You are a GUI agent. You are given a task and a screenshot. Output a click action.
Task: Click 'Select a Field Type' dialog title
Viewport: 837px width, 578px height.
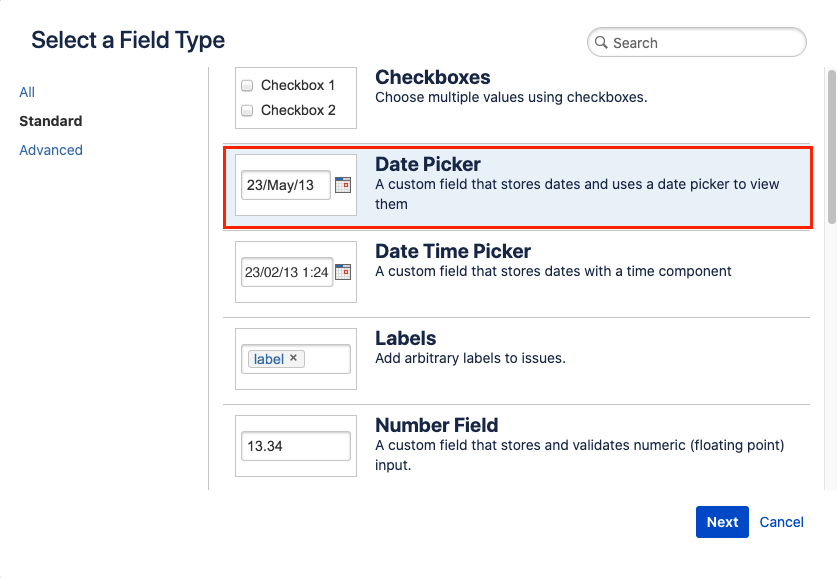point(128,41)
